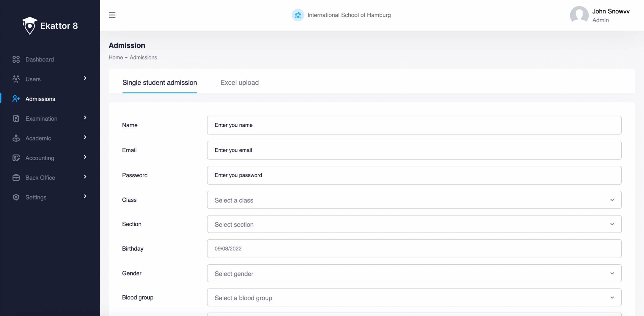Click the Enter you email field
Viewport: 644px width, 316px height.
pos(414,150)
